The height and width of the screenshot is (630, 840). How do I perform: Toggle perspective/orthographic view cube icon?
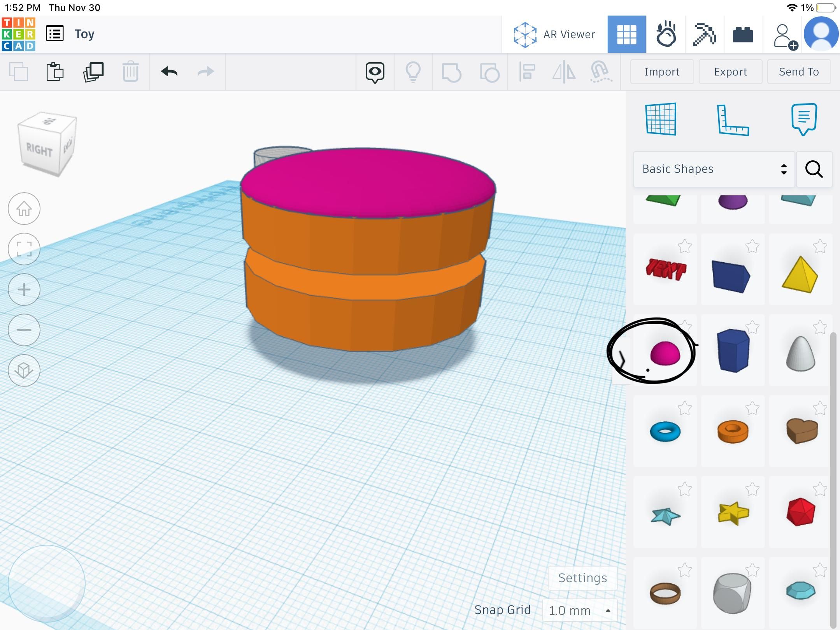click(x=24, y=370)
